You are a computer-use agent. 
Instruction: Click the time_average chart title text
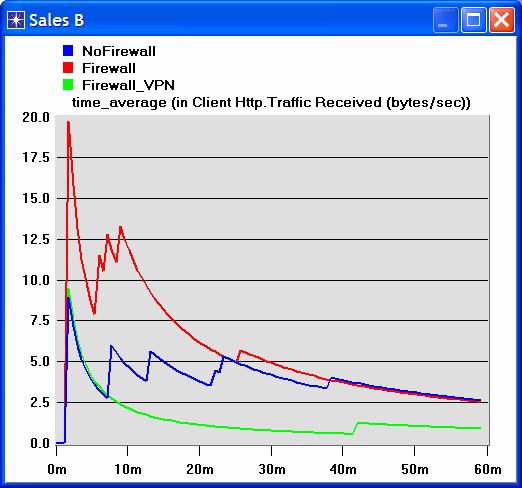pyautogui.click(x=271, y=102)
